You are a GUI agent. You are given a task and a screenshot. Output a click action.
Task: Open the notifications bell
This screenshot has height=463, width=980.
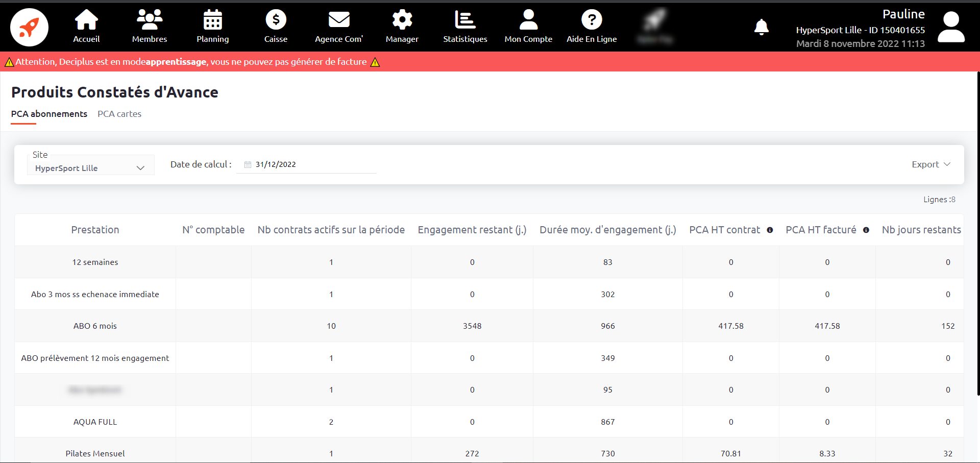tap(761, 27)
